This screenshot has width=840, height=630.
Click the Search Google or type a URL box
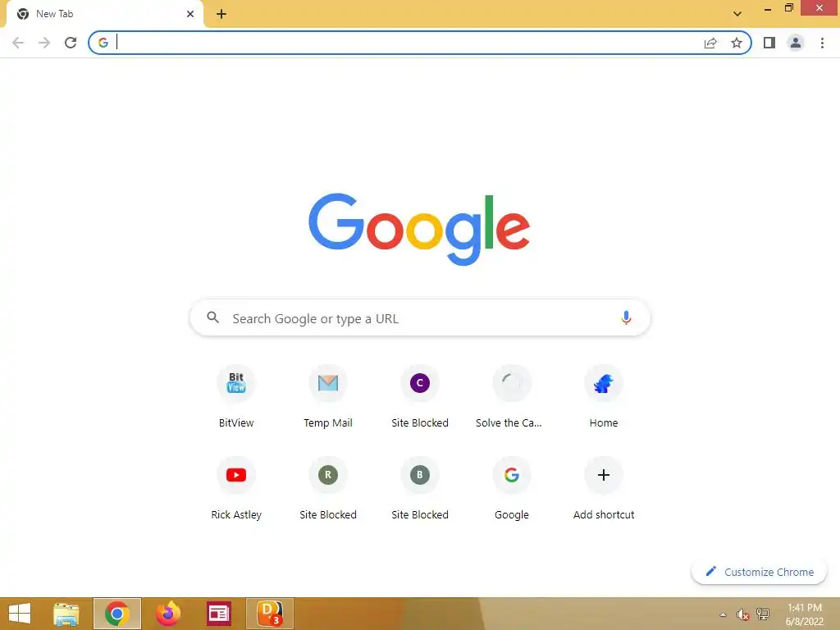click(420, 318)
